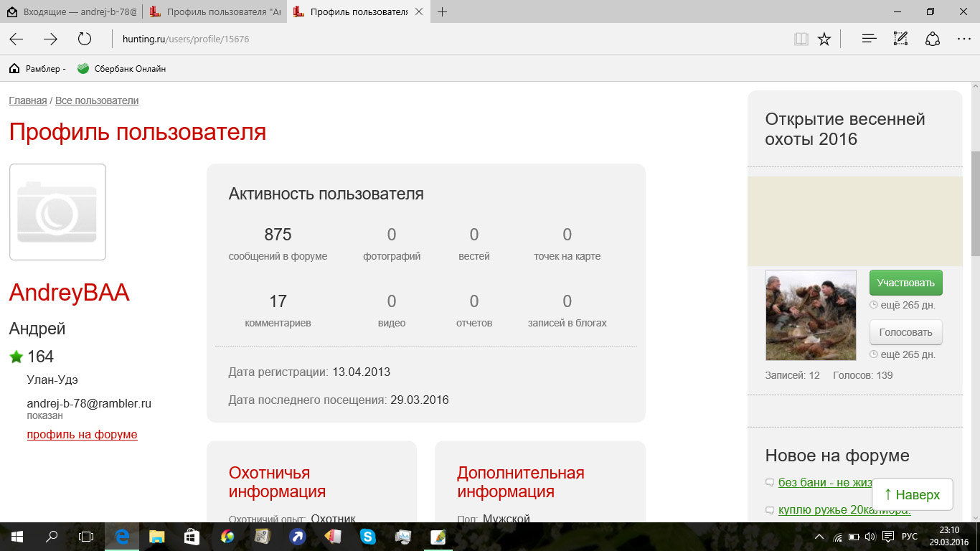
Task: Click the browser Back arrow
Action: pyautogui.click(x=16, y=39)
